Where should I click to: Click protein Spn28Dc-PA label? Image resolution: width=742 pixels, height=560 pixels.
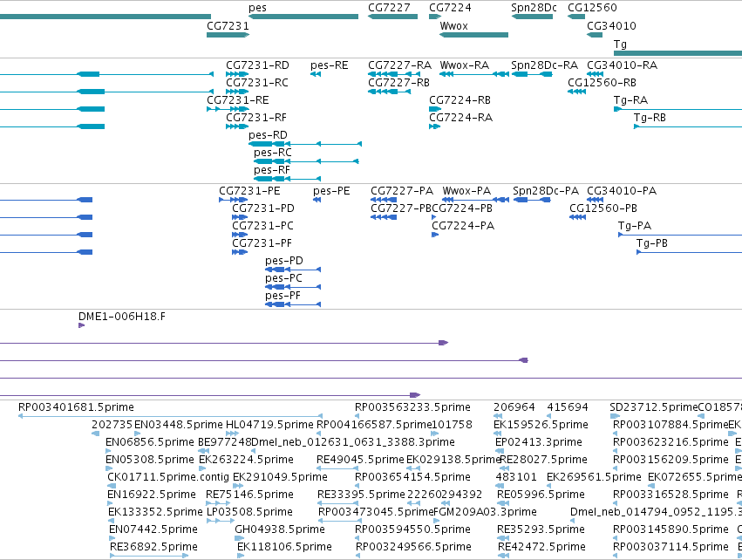(546, 191)
